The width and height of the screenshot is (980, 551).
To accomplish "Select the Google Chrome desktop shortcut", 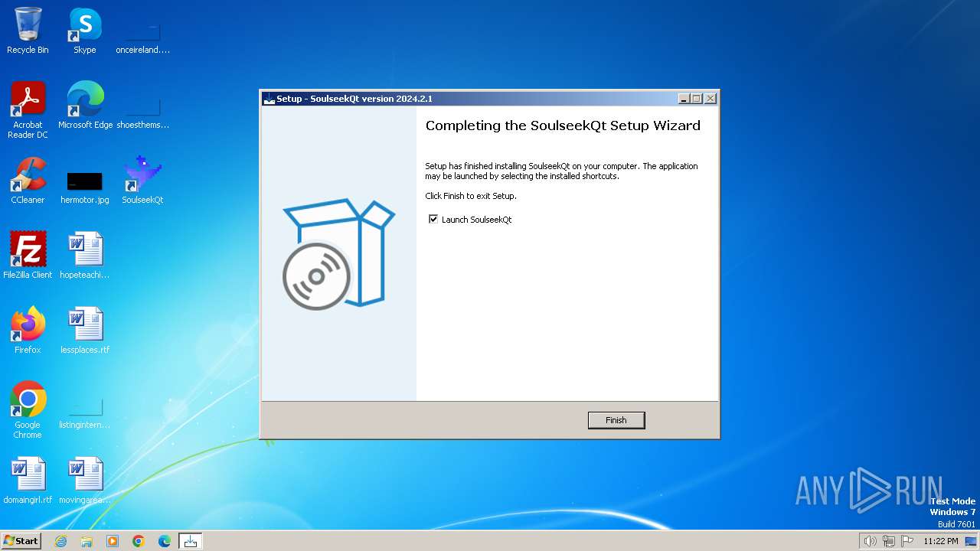I will point(28,411).
